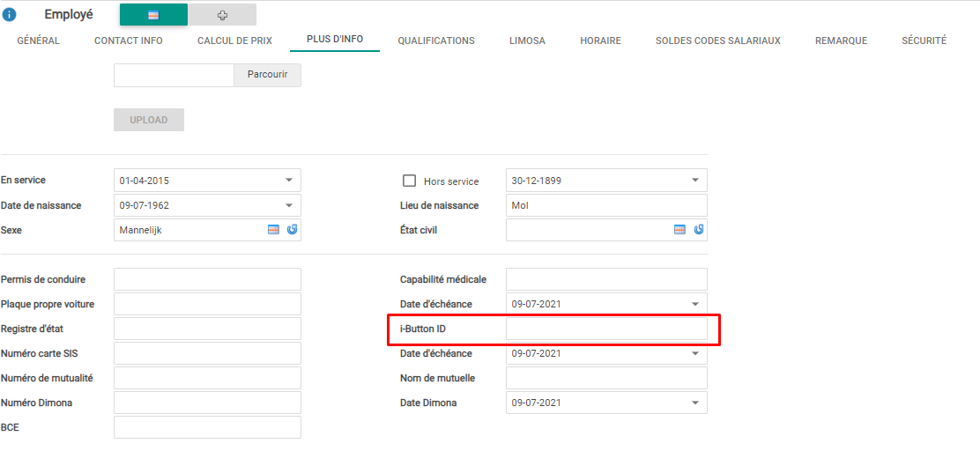Click the Parcourir browse button

268,75
